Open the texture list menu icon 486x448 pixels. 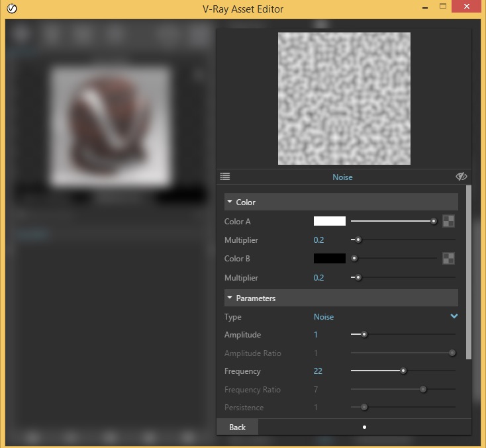225,177
